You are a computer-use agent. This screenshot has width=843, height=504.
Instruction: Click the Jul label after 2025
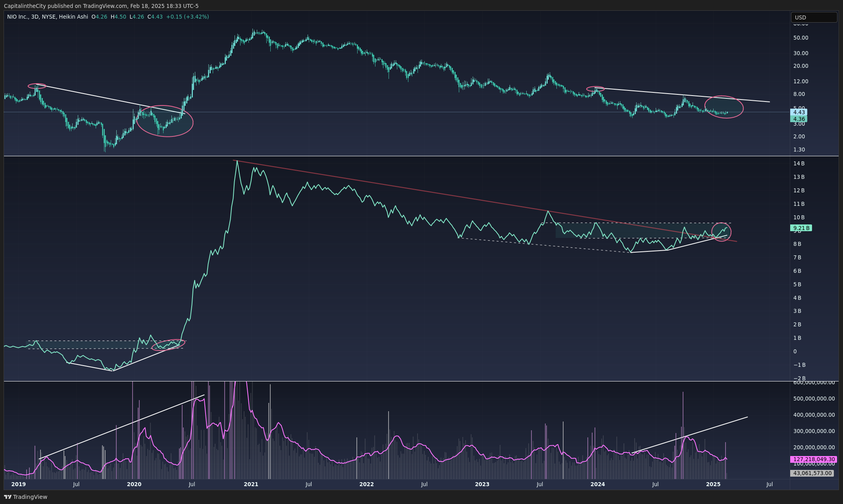click(770, 484)
